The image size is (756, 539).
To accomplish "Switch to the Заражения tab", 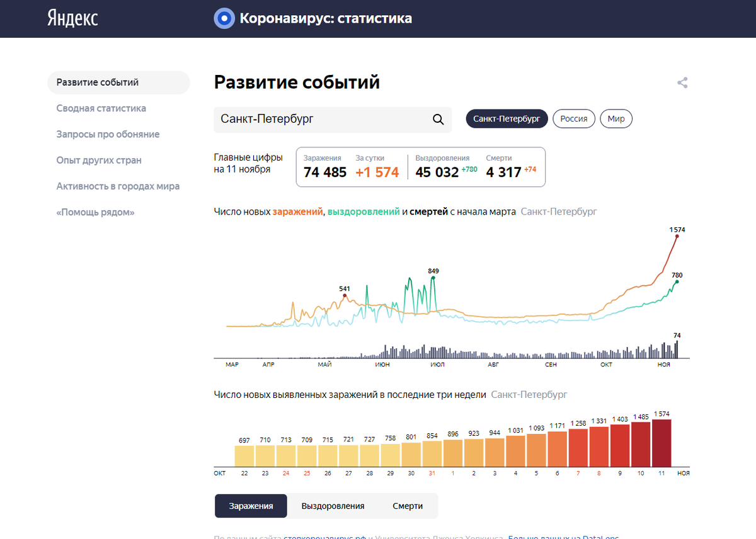I will tap(251, 506).
